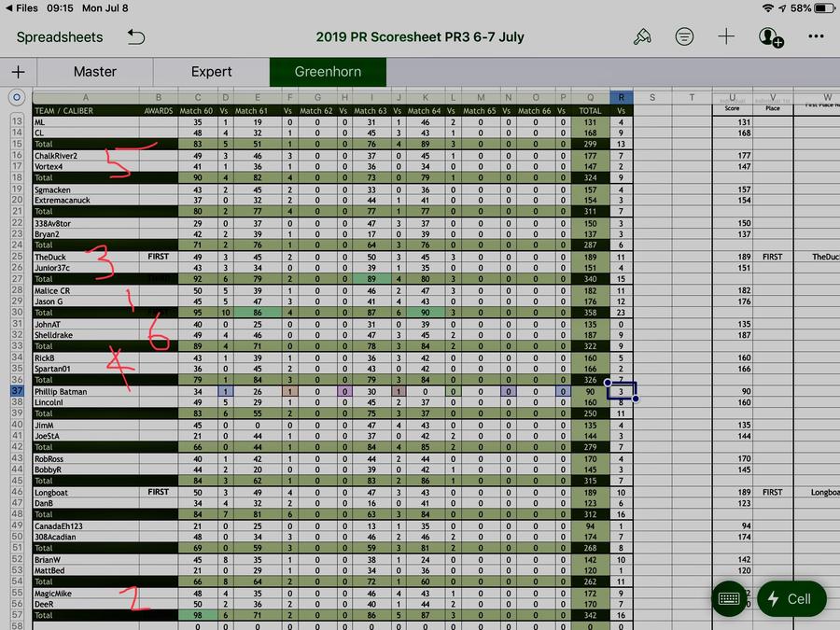Select the whole table via corner circle handle
This screenshot has width=840, height=630.
click(x=15, y=97)
